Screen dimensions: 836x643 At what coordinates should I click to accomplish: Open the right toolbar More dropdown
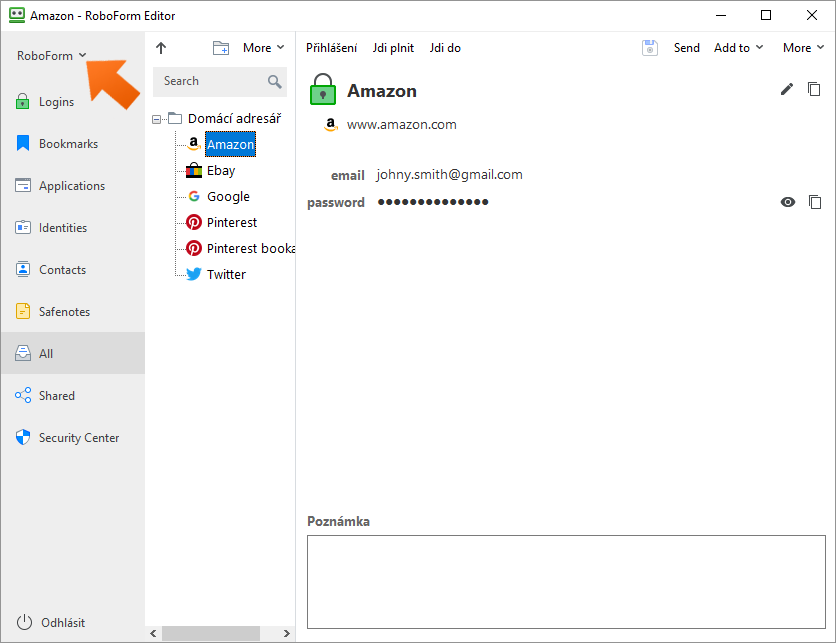(x=803, y=48)
